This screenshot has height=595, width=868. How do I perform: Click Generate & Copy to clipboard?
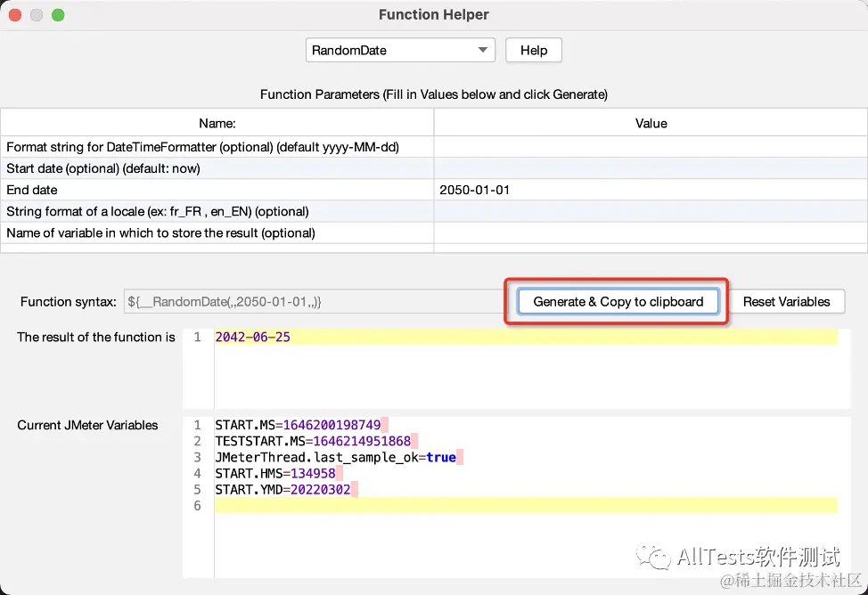(618, 302)
